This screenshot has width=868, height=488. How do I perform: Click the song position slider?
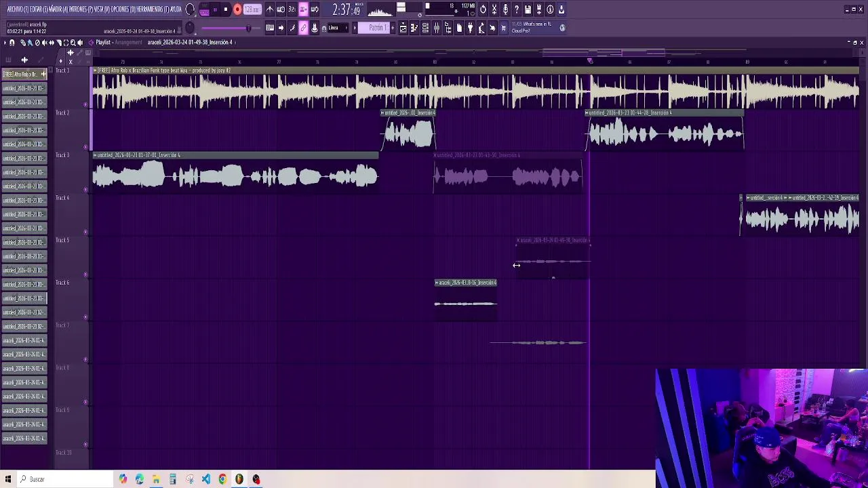tap(231, 28)
